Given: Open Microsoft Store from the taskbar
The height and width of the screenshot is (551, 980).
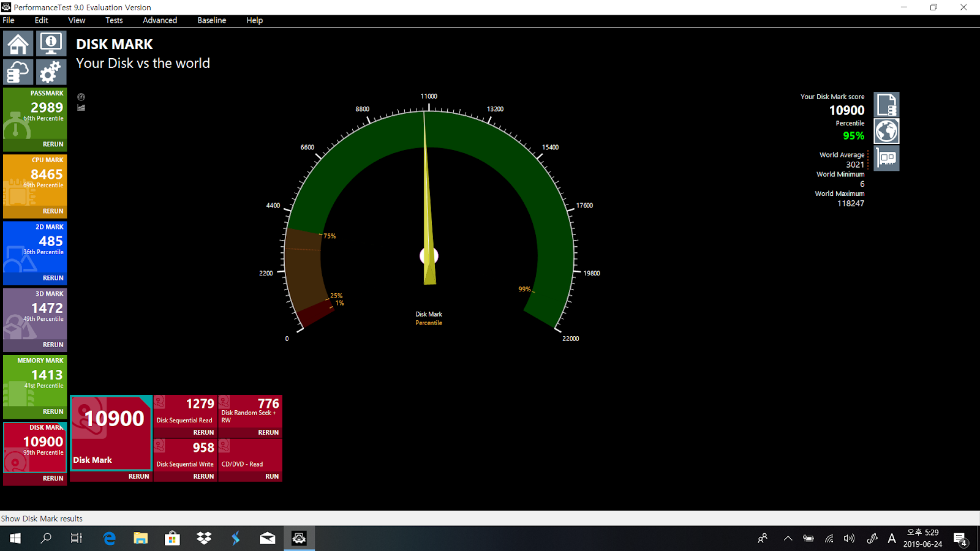Looking at the screenshot, I should tap(172, 538).
